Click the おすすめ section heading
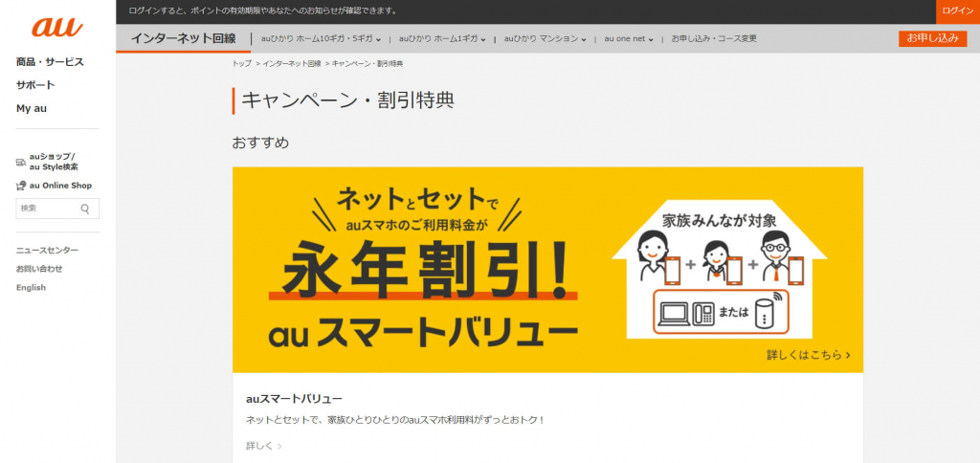This screenshot has width=980, height=463. (x=260, y=143)
